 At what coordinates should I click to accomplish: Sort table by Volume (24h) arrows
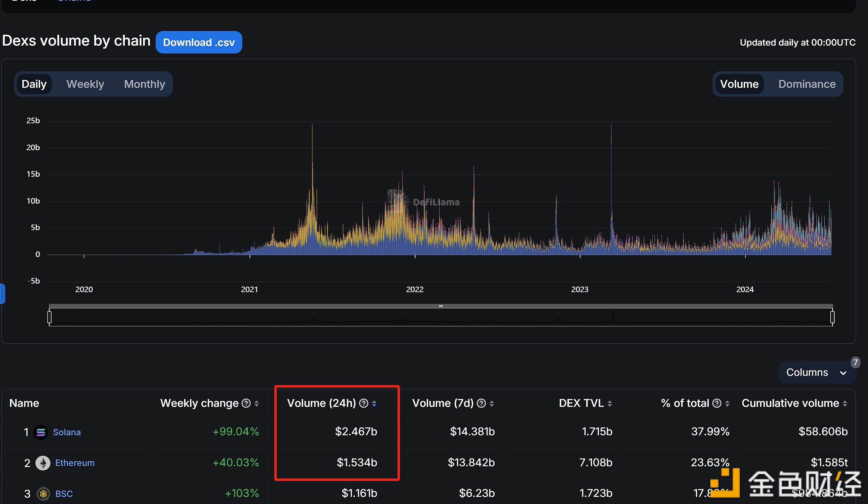[374, 403]
